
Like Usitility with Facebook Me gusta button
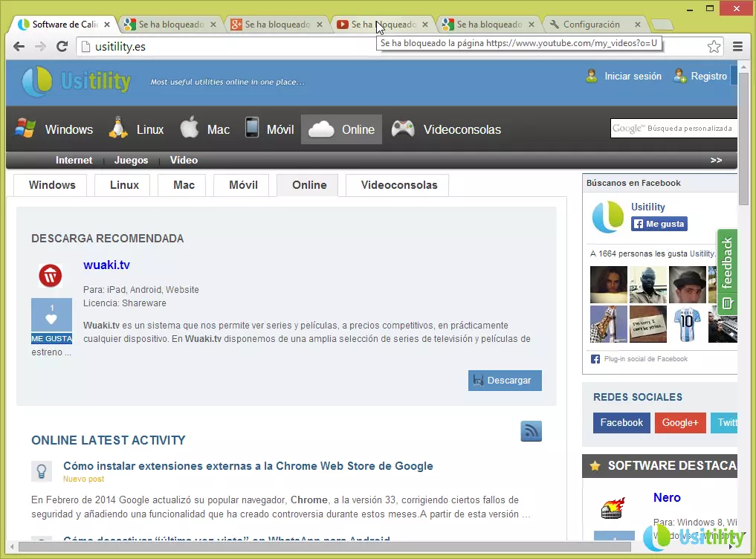click(x=659, y=224)
